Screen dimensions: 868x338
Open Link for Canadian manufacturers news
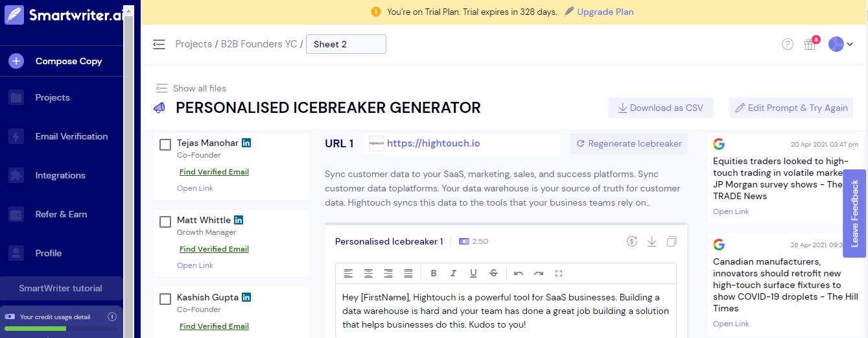[x=731, y=324]
